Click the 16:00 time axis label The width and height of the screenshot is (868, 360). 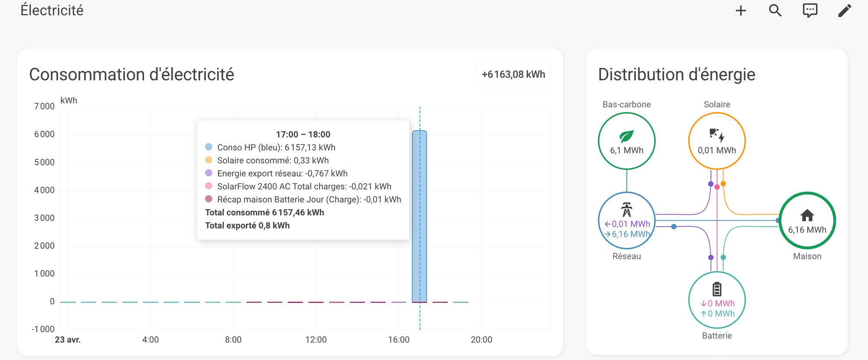point(398,340)
